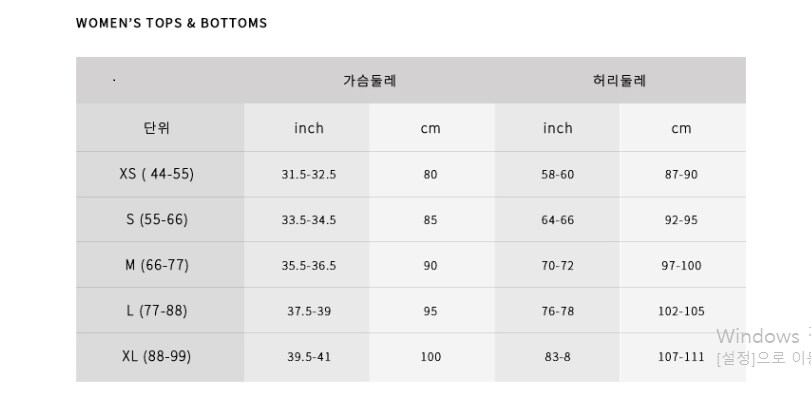Click the 단위 row label
This screenshot has height=397, width=811.
coord(157,128)
